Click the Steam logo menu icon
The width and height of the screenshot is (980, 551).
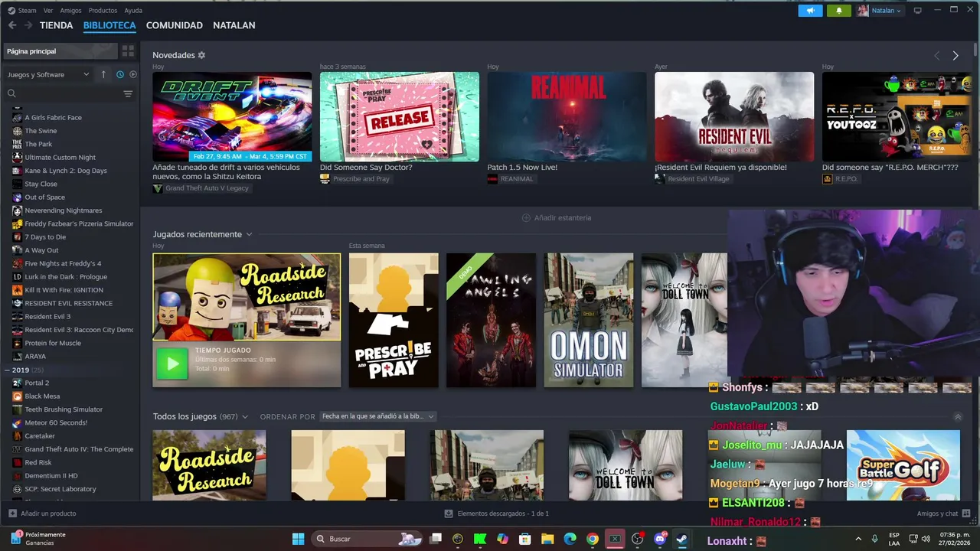click(x=11, y=11)
